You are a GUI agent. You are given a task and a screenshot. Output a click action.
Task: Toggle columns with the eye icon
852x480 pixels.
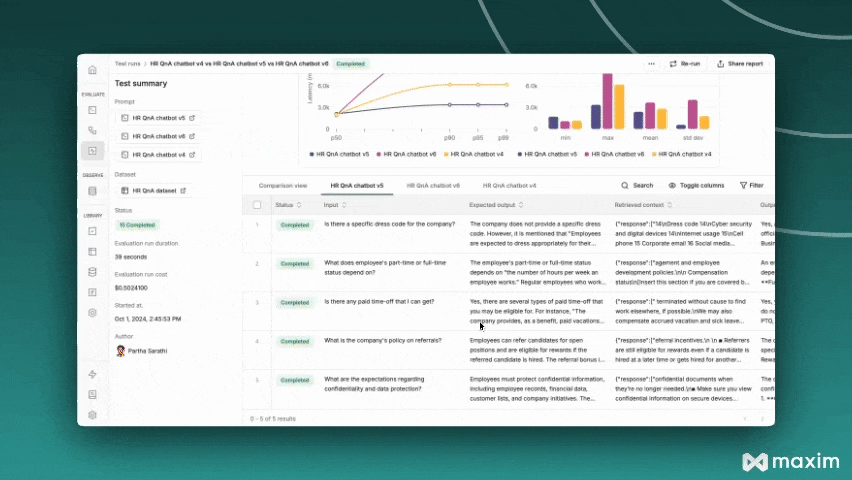click(x=672, y=185)
